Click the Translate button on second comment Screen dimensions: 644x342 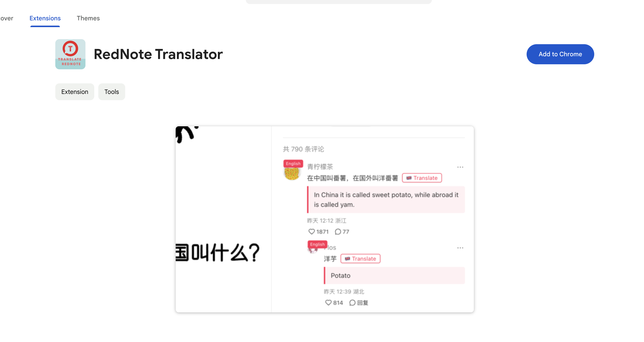point(360,258)
